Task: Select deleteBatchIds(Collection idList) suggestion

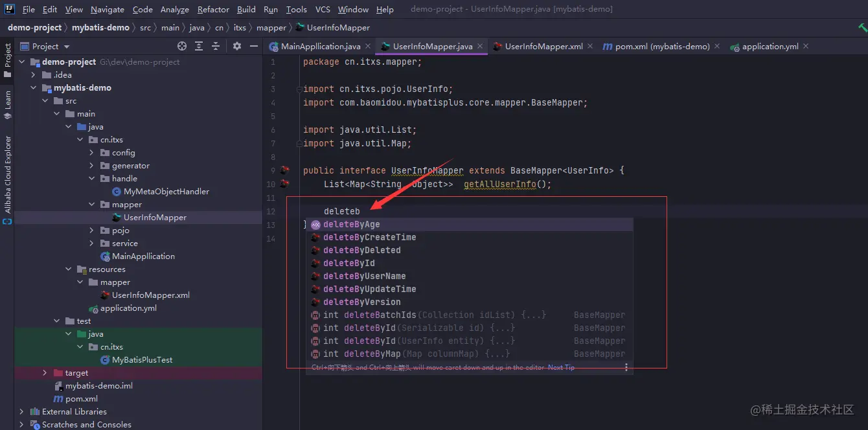Action: click(470, 315)
